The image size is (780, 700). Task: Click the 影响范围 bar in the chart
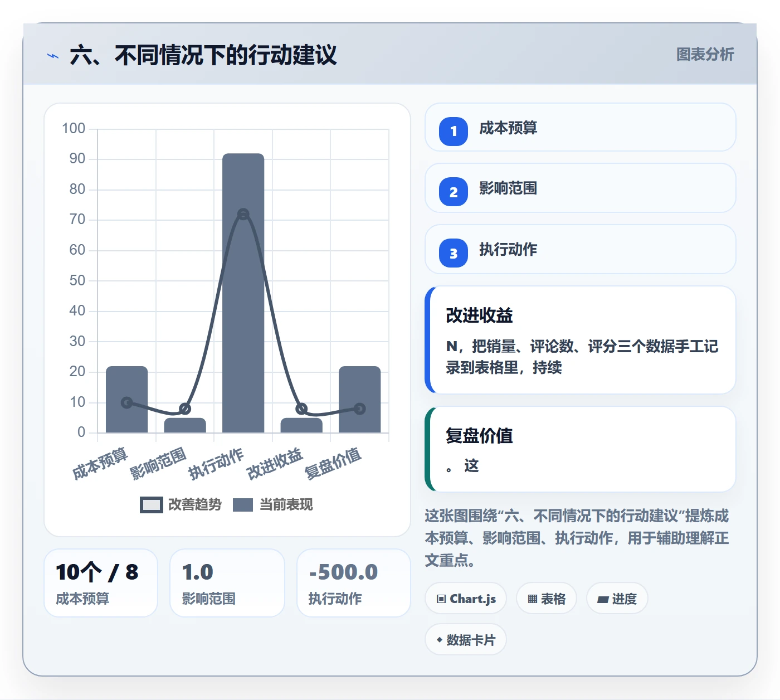point(185,425)
